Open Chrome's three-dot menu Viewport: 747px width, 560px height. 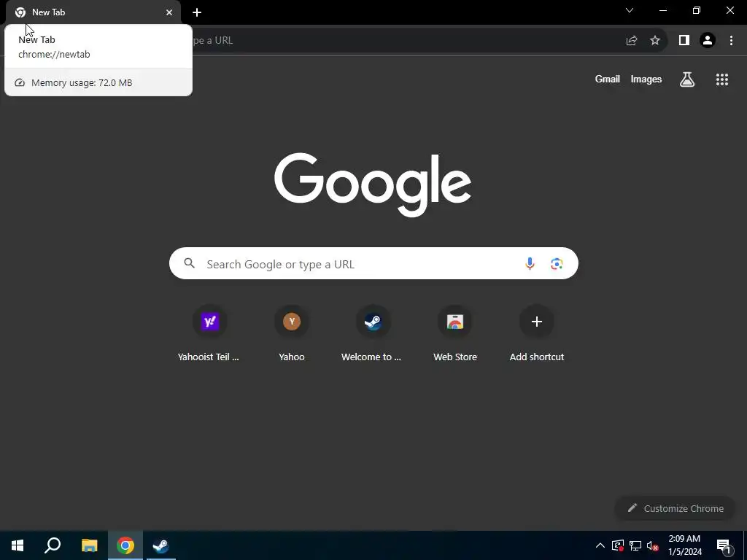tap(731, 41)
